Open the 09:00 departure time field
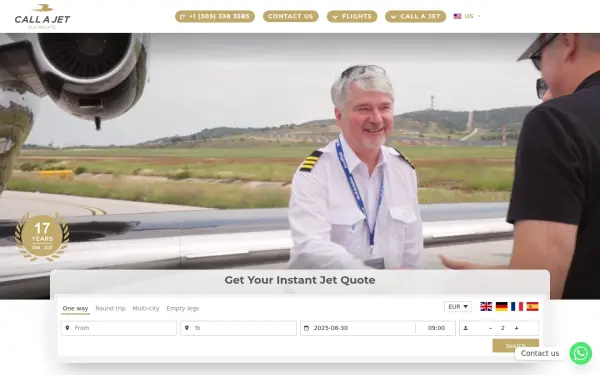The width and height of the screenshot is (600, 375). coord(436,328)
